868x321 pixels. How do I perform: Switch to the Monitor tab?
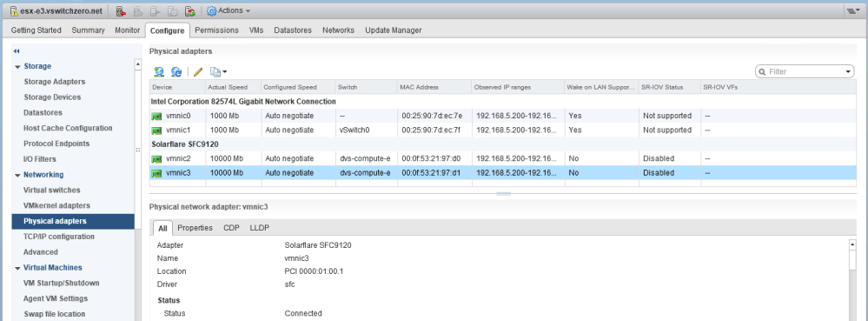(128, 30)
